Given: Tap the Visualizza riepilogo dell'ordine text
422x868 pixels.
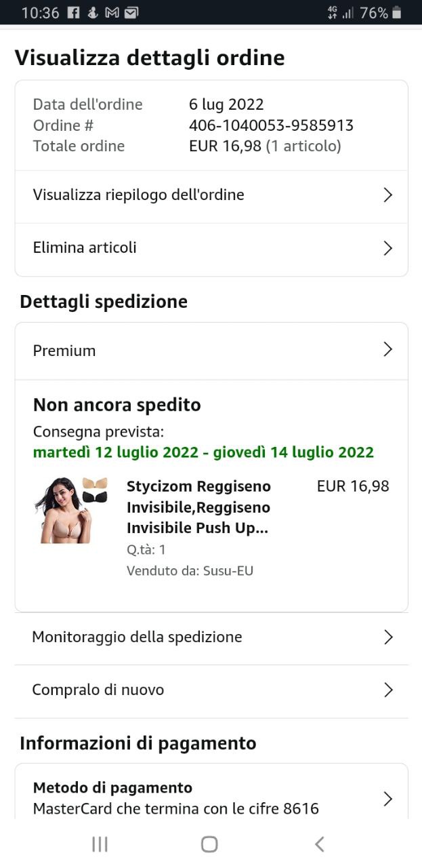Looking at the screenshot, I should 138,195.
